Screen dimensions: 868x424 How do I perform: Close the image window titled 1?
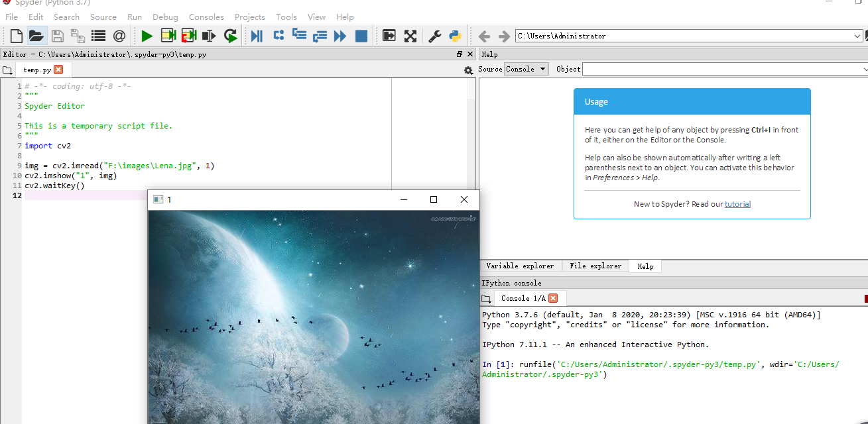tap(464, 199)
